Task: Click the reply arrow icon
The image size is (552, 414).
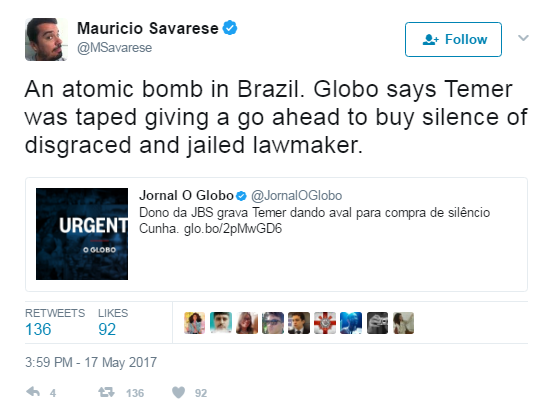Action: click(33, 392)
